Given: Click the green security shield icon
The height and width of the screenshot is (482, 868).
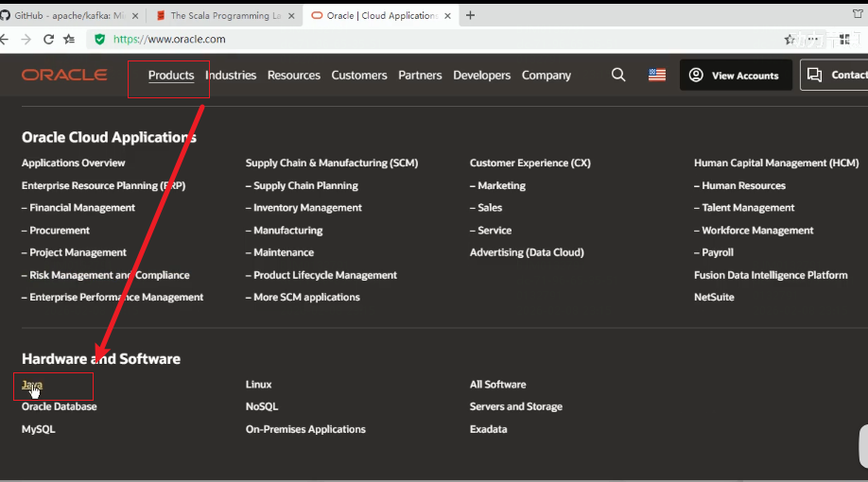Looking at the screenshot, I should (99, 40).
